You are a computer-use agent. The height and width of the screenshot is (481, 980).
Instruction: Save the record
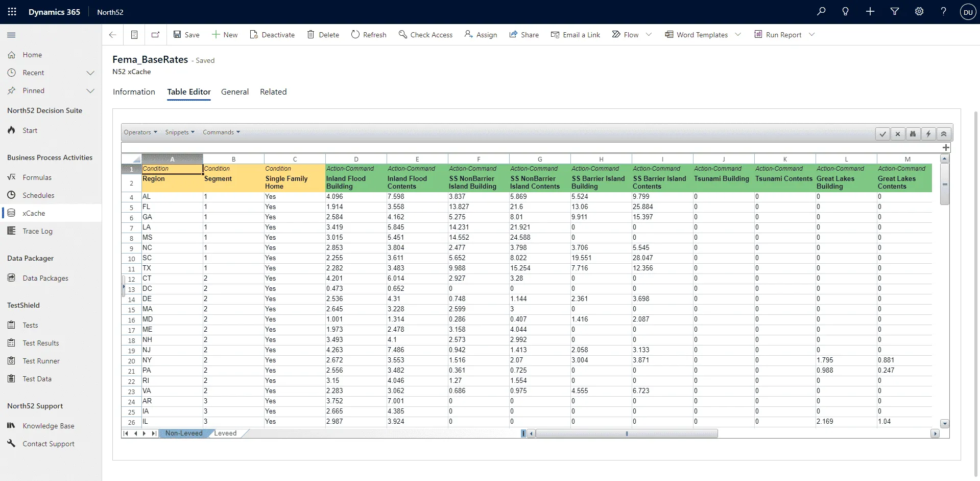tap(186, 35)
